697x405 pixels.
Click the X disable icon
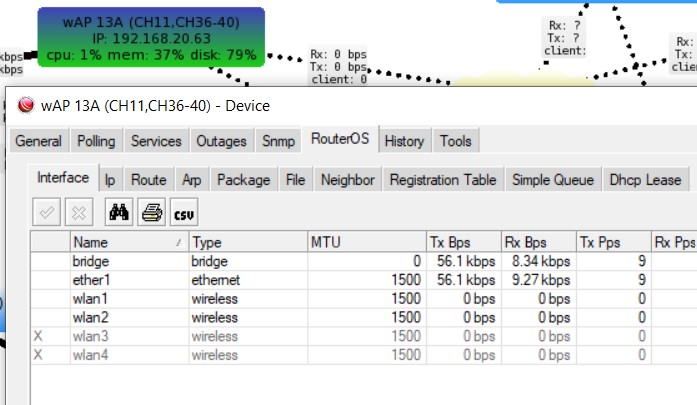[x=79, y=212]
